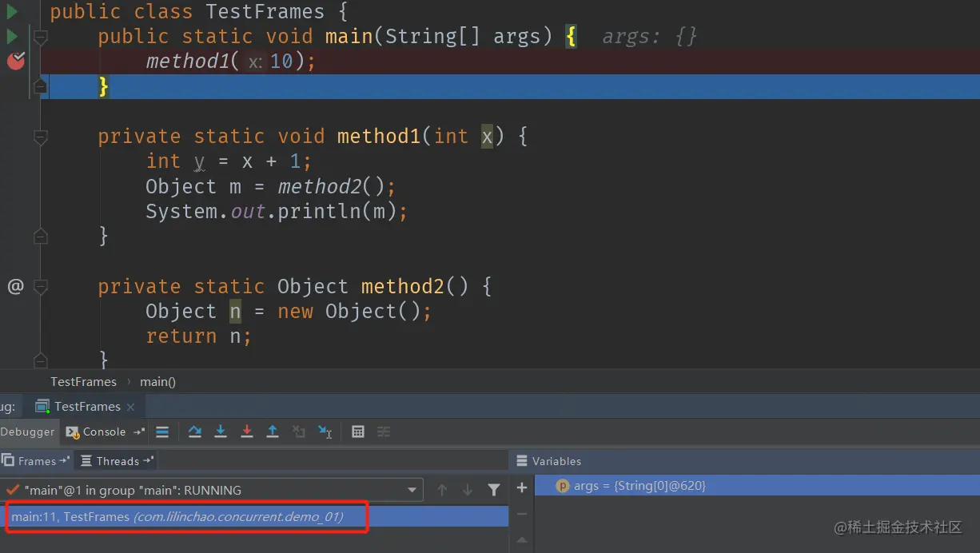Open the Debugger tab
Viewport: 980px width, 553px height.
[x=28, y=432]
